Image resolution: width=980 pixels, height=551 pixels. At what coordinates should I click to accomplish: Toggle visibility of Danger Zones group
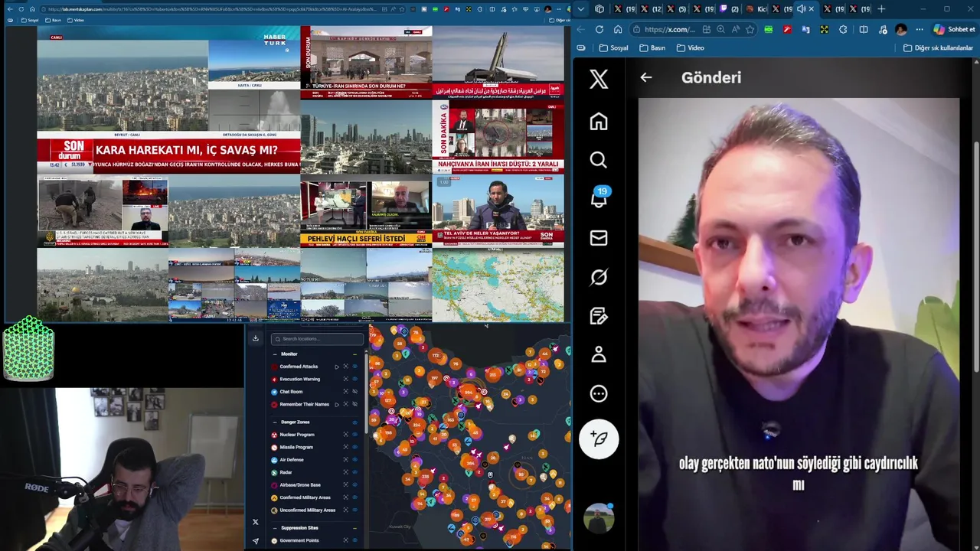[x=354, y=422]
